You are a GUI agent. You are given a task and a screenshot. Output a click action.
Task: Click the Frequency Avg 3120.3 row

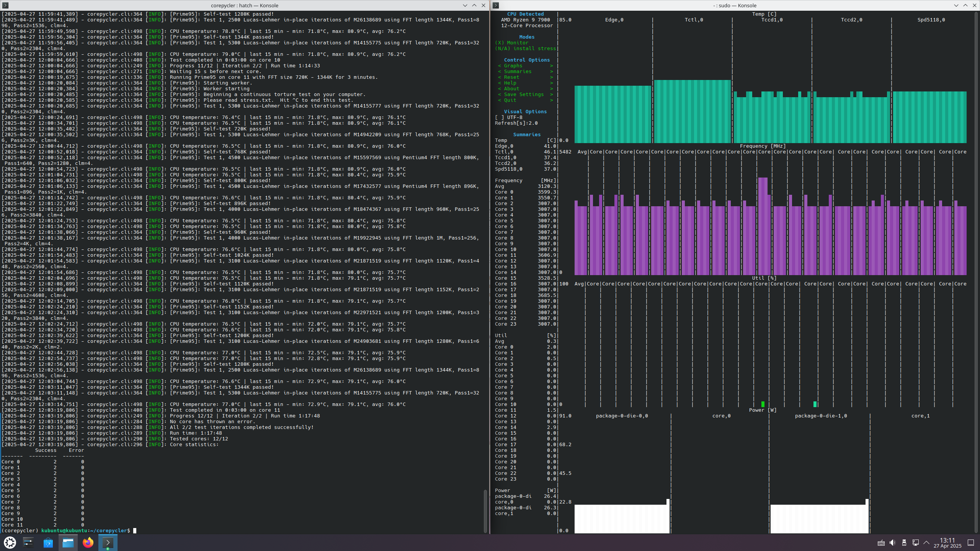(525, 186)
